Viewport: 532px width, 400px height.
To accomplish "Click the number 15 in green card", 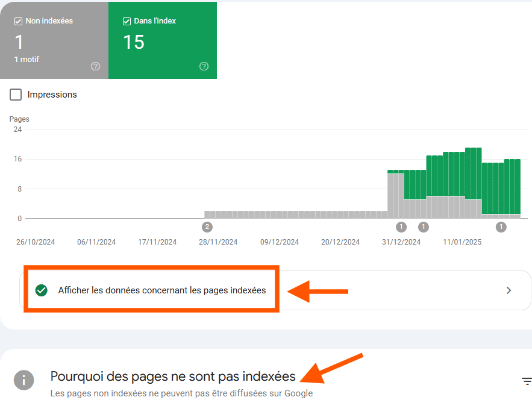I will pos(134,42).
